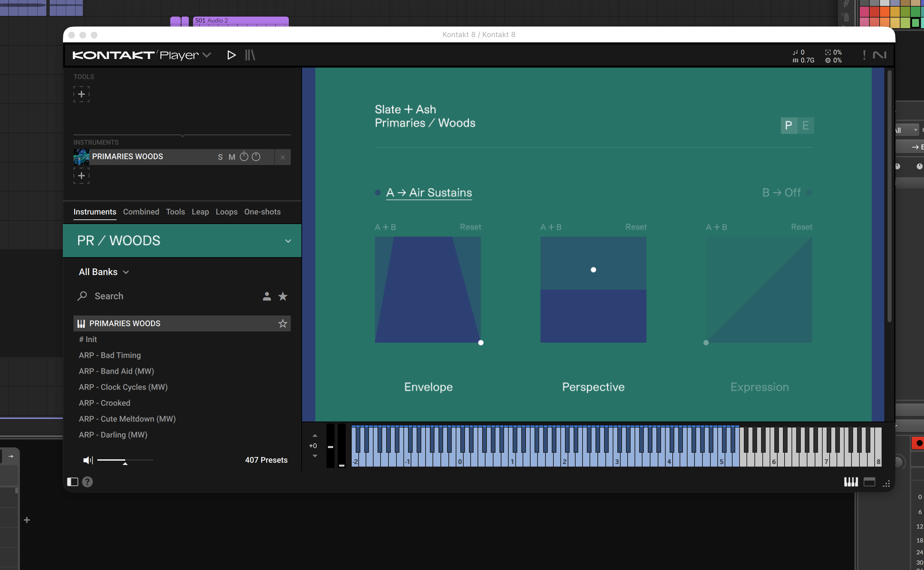Click the second knob on Primaries Woods row
924x570 pixels.
tap(256, 156)
